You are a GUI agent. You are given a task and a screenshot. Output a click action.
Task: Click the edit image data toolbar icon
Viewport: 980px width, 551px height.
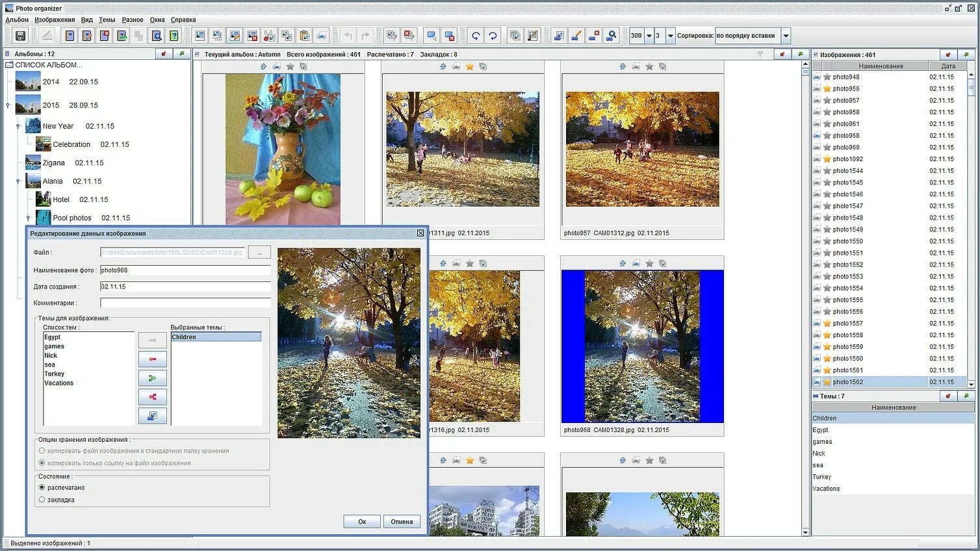[x=235, y=36]
